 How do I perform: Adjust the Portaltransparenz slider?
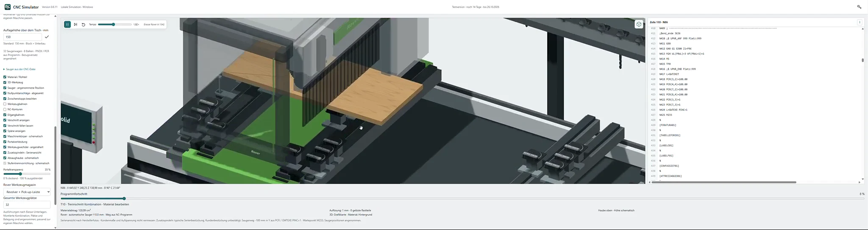pos(27,174)
